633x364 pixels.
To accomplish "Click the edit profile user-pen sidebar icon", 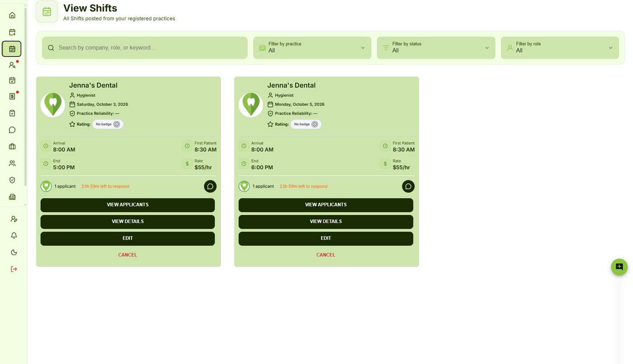I will pyautogui.click(x=14, y=219).
